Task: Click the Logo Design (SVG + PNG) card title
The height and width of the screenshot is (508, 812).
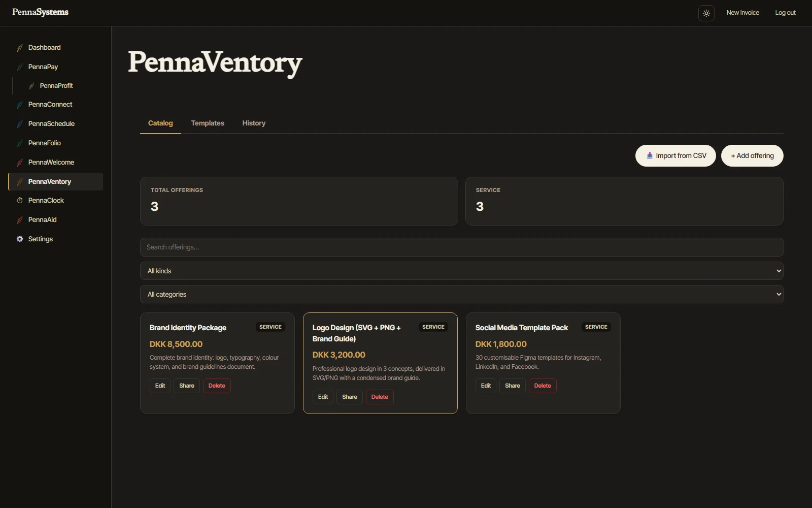Action: (357, 333)
